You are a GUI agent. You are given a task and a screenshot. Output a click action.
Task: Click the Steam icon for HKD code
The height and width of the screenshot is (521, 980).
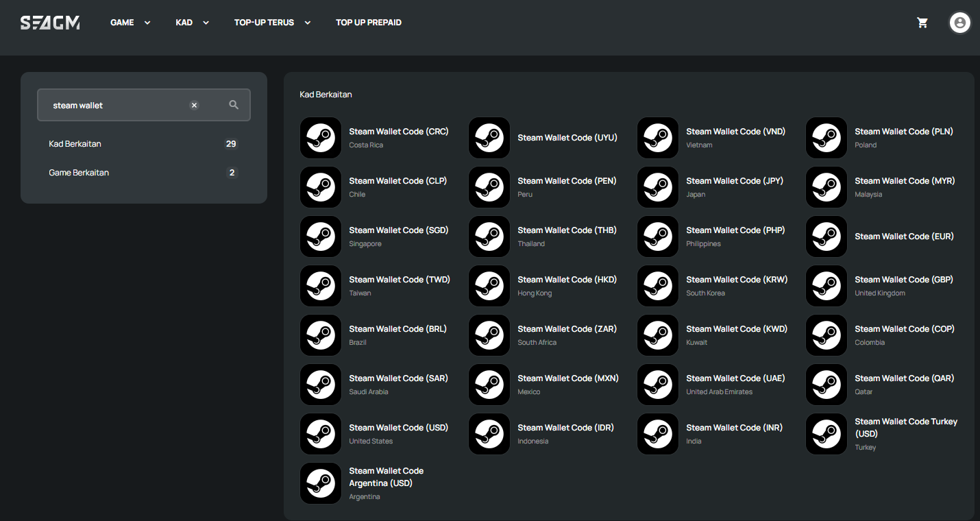coord(489,286)
